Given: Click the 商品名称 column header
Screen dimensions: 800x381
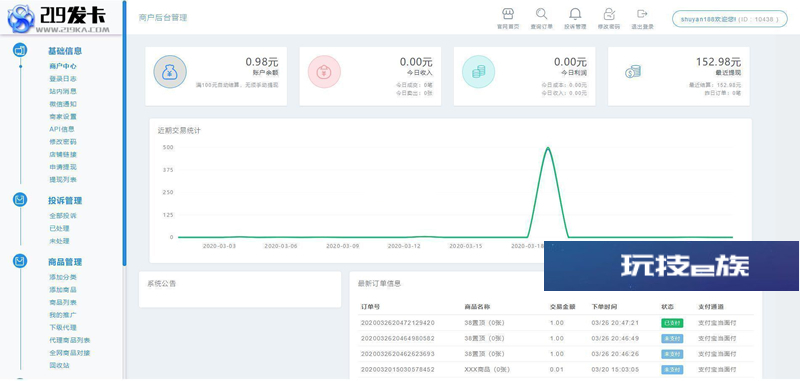Looking at the screenshot, I should tap(477, 307).
